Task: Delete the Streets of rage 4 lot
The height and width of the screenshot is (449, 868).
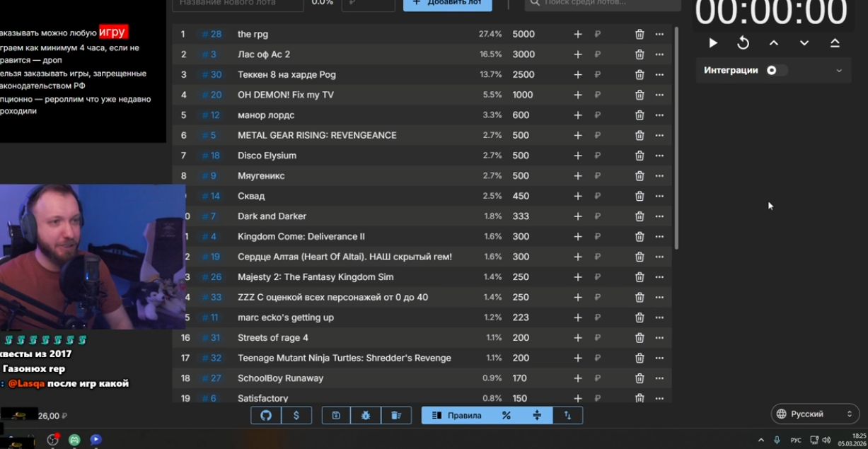Action: [640, 338]
